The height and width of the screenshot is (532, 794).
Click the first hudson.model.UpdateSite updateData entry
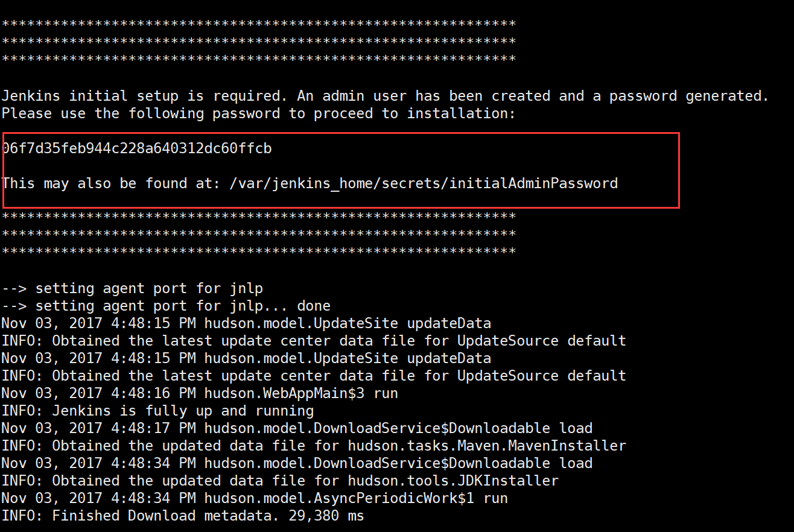[348, 323]
